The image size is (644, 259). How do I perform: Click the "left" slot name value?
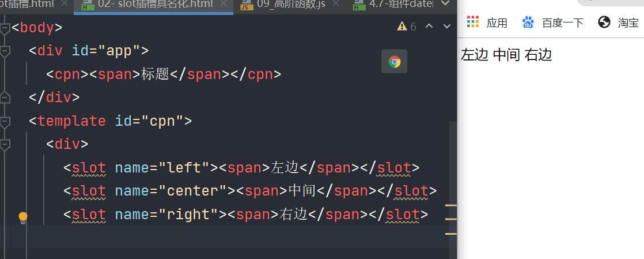click(184, 168)
